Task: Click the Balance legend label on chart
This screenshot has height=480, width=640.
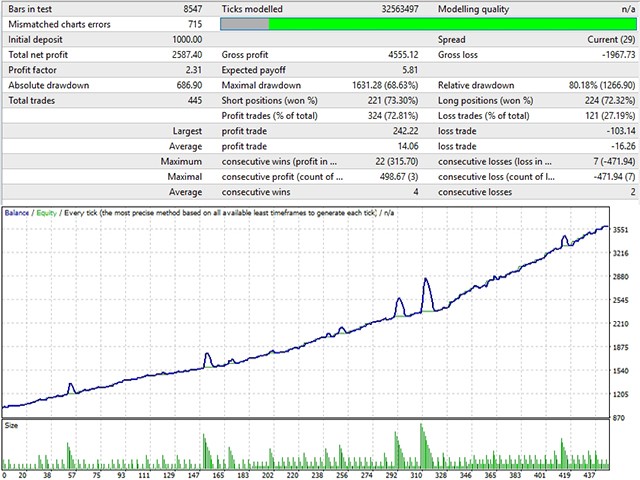Action: pos(17,213)
